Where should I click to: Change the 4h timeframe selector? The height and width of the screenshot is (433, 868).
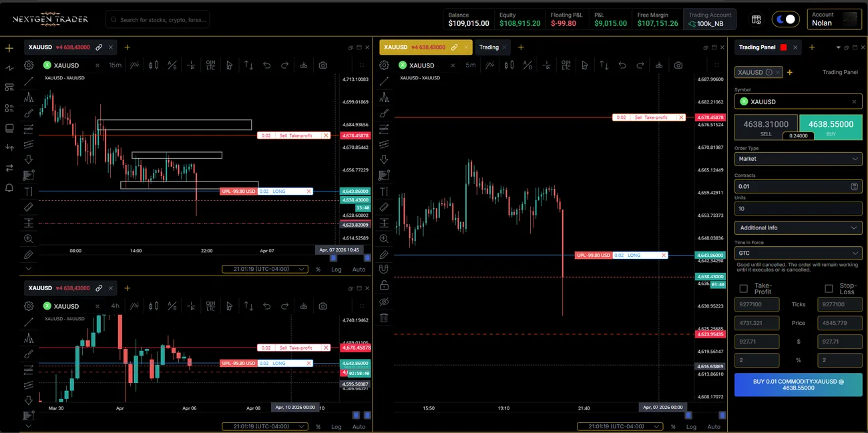click(115, 306)
